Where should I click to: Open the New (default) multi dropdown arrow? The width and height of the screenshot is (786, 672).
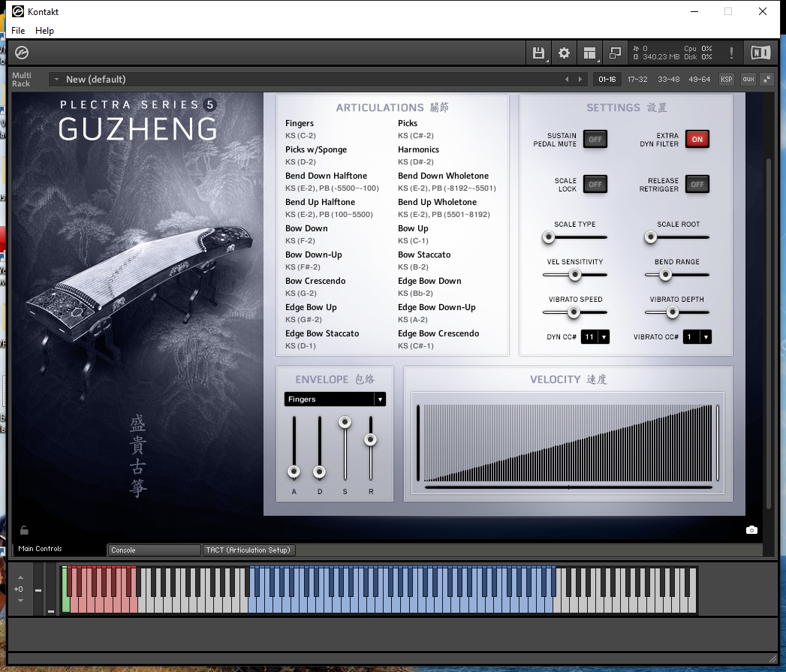(x=56, y=80)
